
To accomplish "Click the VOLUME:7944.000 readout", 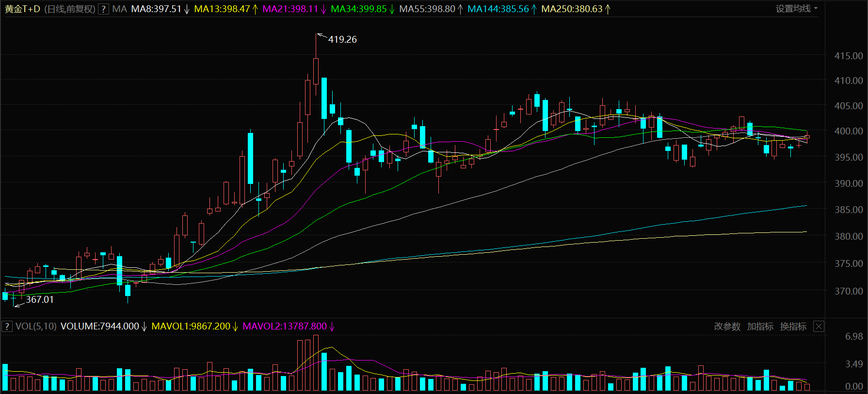I will (100, 326).
